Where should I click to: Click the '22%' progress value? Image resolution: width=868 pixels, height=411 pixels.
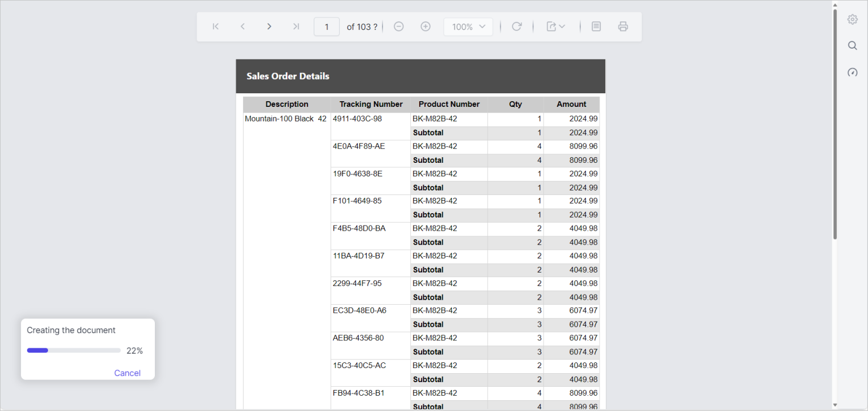pos(134,351)
